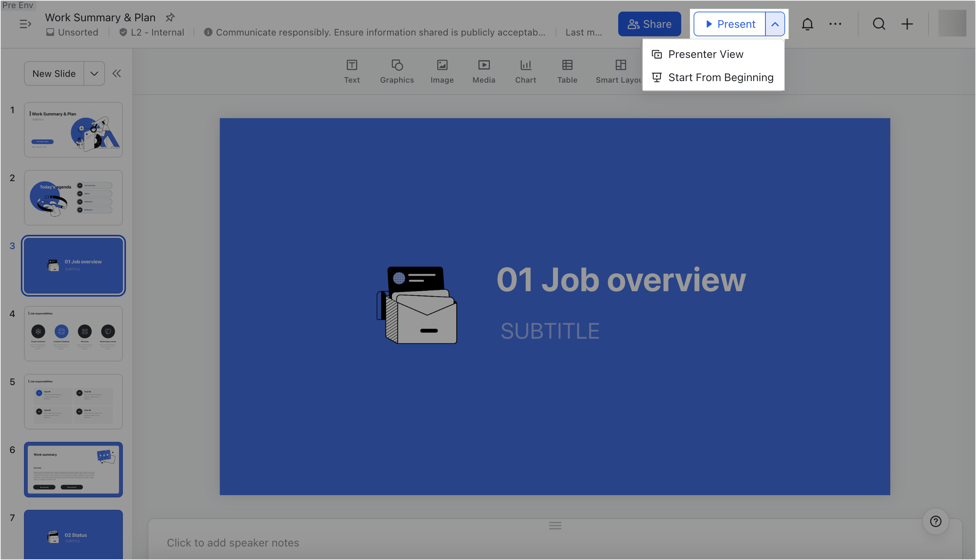This screenshot has width=976, height=560.
Task: Pin the document using the pin icon
Action: coord(170,17)
